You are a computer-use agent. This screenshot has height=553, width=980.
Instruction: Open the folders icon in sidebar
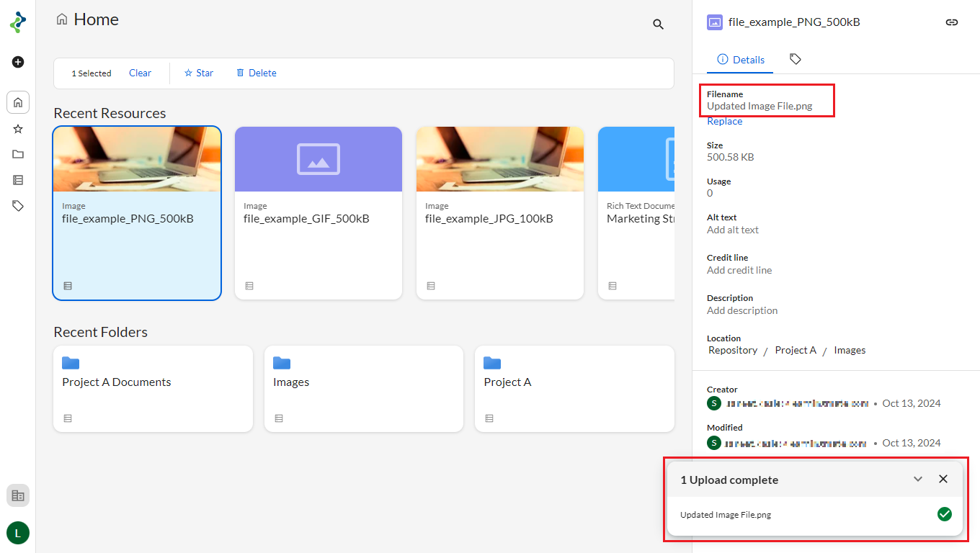[18, 154]
